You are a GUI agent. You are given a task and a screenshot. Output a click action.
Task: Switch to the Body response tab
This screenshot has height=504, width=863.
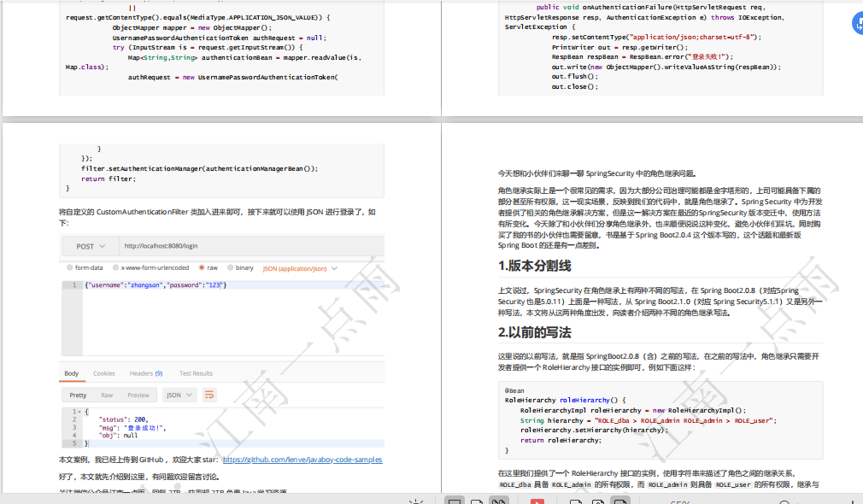[x=72, y=373]
